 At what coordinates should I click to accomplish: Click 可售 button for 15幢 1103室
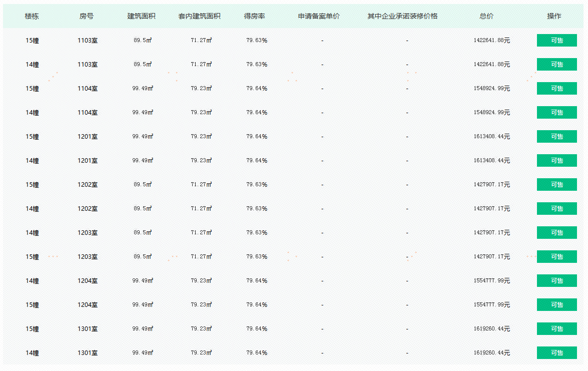tap(556, 41)
